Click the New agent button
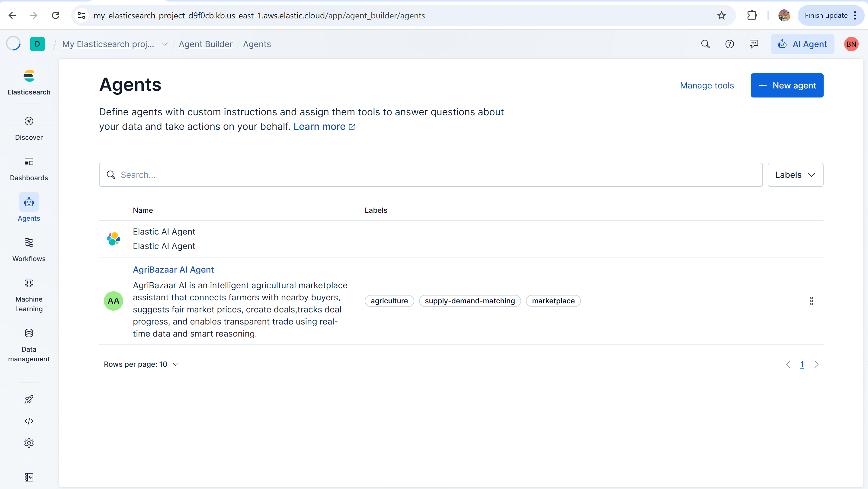Screen dimensions: 868x489 point(787,85)
